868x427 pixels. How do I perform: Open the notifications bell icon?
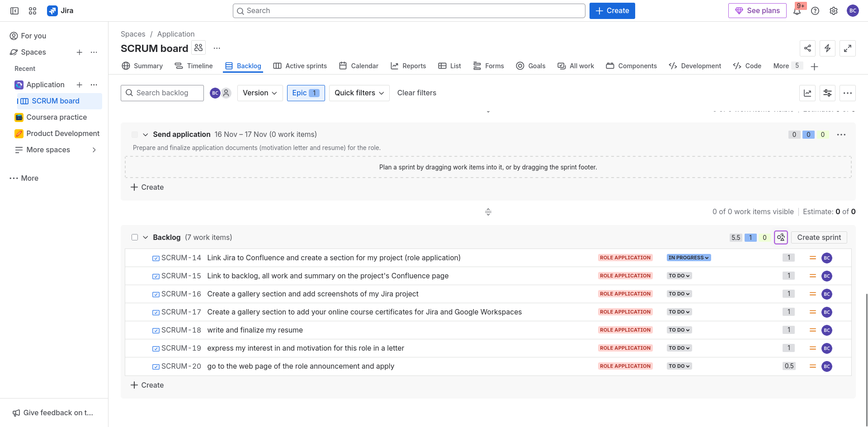(x=797, y=11)
